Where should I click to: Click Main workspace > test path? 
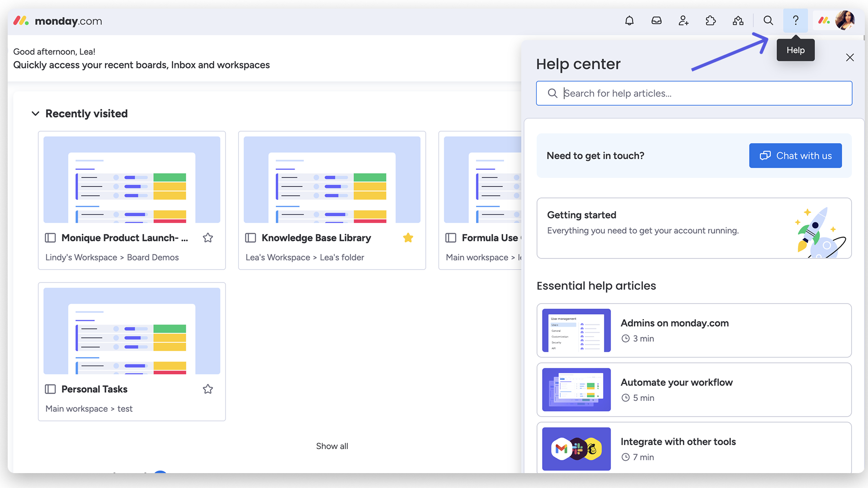click(x=89, y=408)
